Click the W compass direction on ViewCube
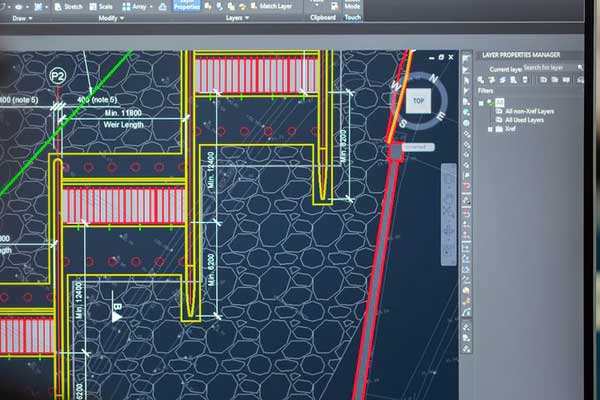The image size is (600, 400). [396, 86]
